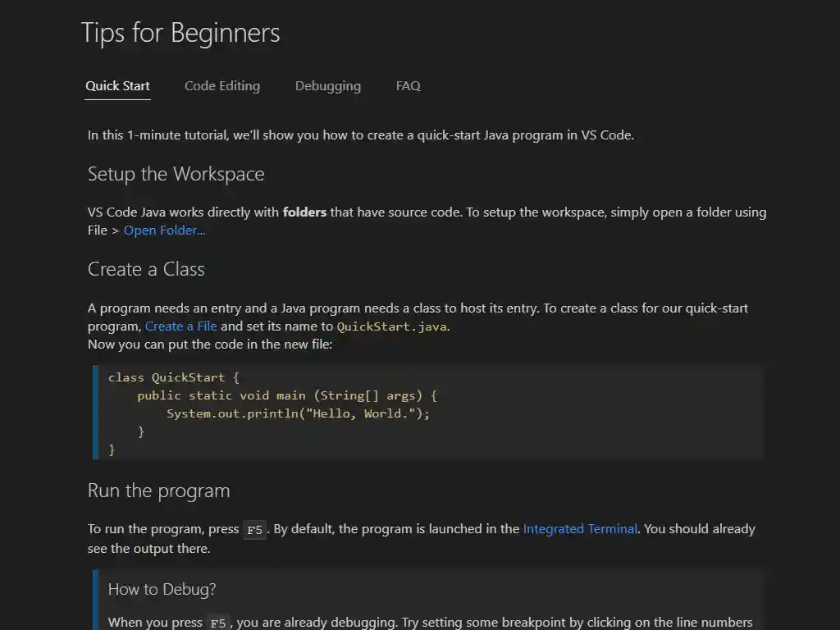840x630 pixels.
Task: Click the "Setup the Workspace" heading
Action: tap(176, 174)
